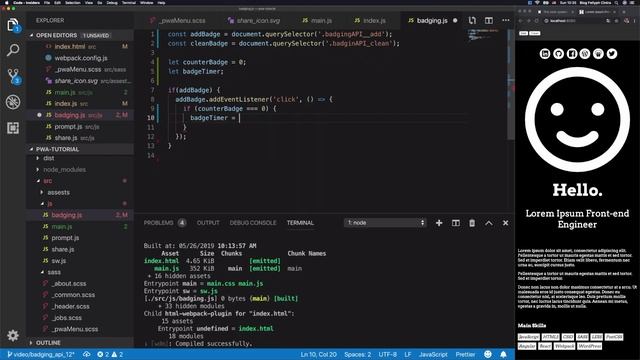This screenshot has height=360, width=640.
Task: Open the Debug view icon
Action: pyautogui.click(x=13, y=102)
